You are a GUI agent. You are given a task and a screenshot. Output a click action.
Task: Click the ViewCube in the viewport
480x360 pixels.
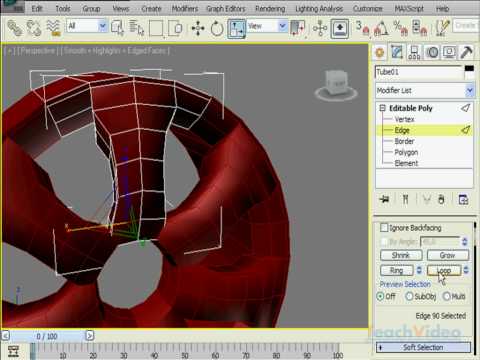tap(336, 85)
